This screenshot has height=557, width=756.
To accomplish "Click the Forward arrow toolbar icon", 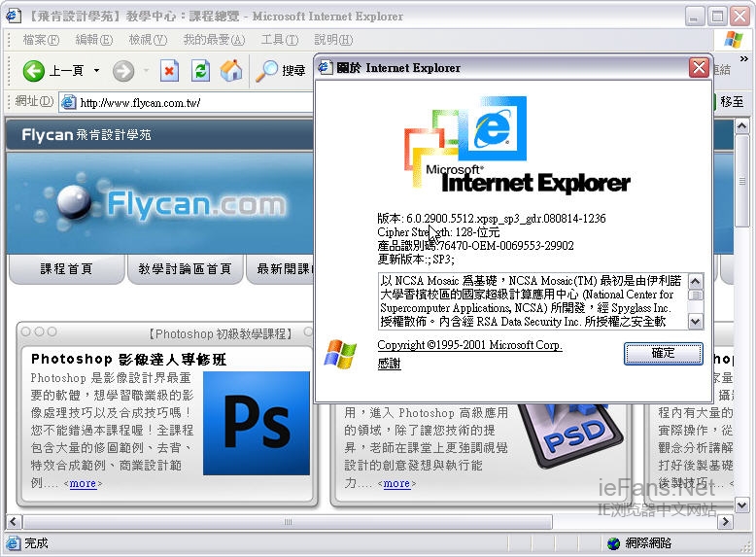I will click(x=122, y=70).
